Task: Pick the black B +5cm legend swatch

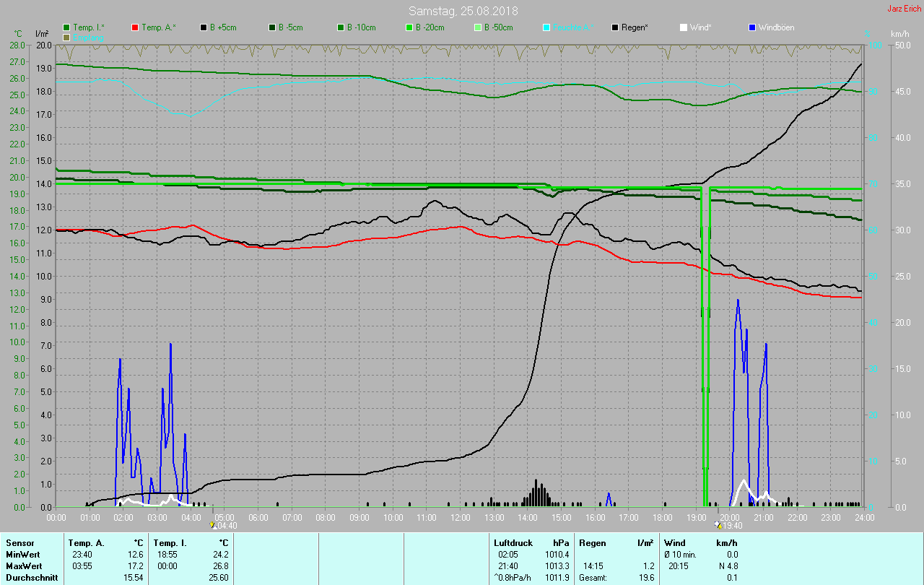Action: coord(204,27)
